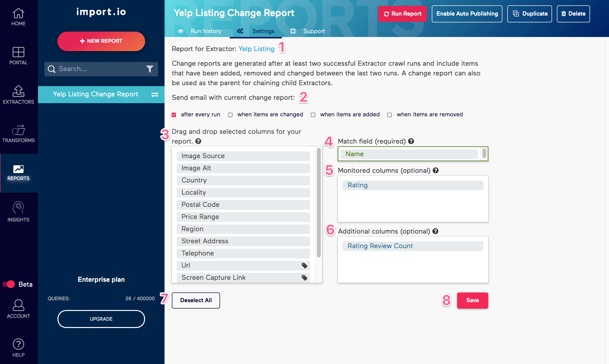This screenshot has width=609, height=364.
Task: Click the chain/swap icon beside Yelp Listing Change Report
Action: 155,94
